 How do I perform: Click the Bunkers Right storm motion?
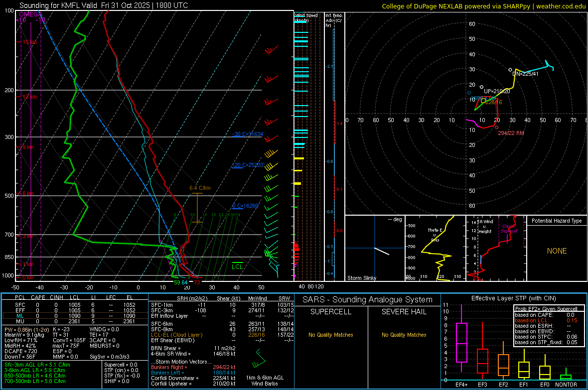193,367
